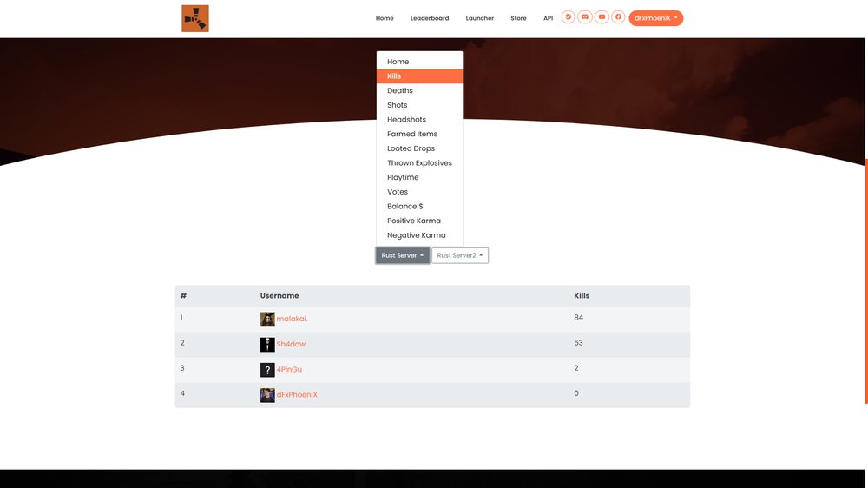Open malakai. player profile link
This screenshot has height=488, width=868.
[x=292, y=319]
